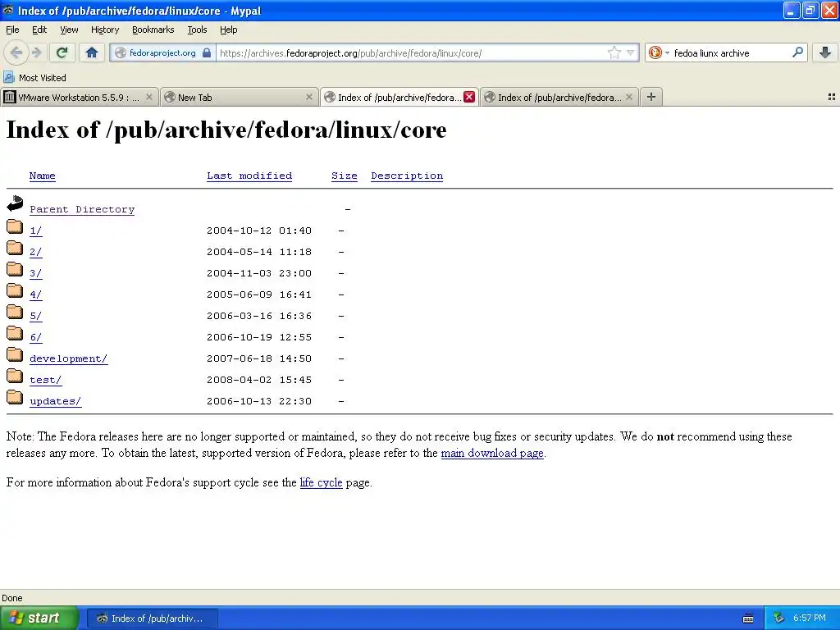Switch to the last Index of /pub/archive tab
The image size is (840, 630).
pos(559,97)
